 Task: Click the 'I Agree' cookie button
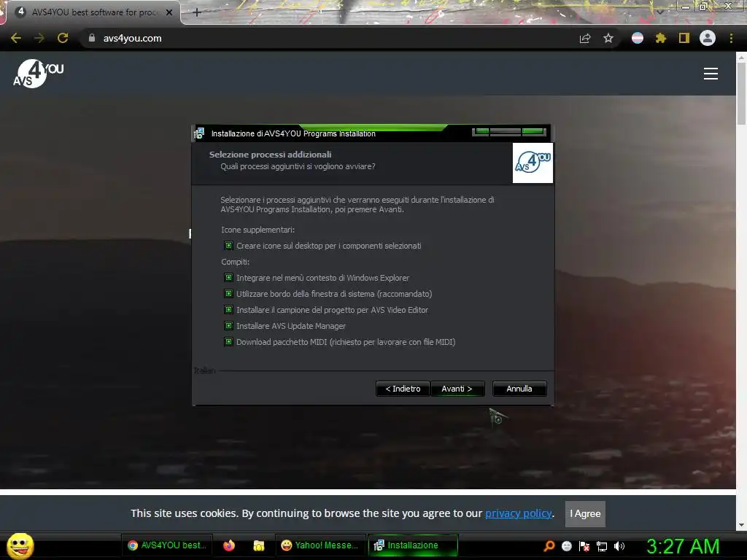point(585,514)
